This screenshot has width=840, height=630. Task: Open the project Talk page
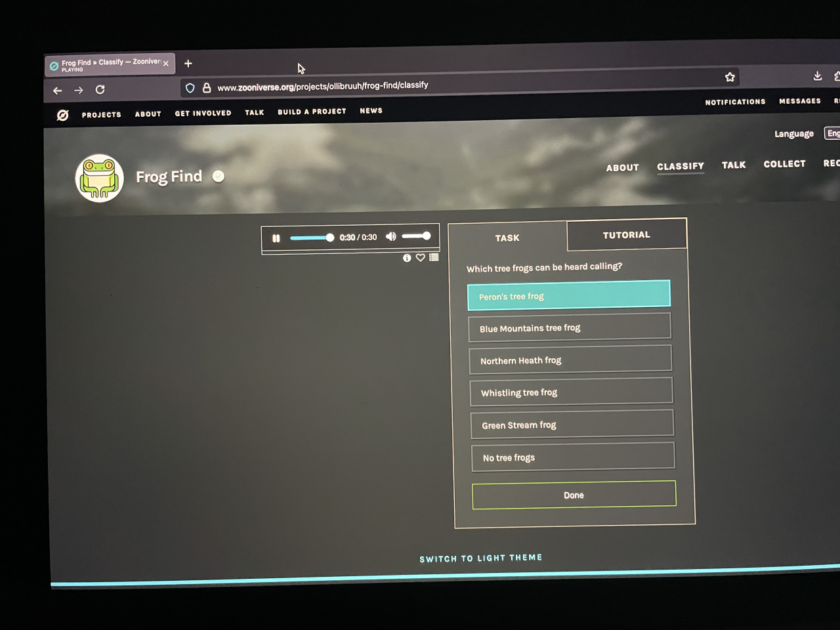pos(734,165)
